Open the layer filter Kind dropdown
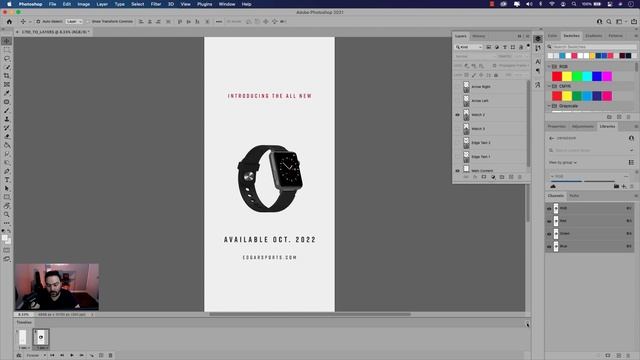The width and height of the screenshot is (640, 360). click(469, 47)
